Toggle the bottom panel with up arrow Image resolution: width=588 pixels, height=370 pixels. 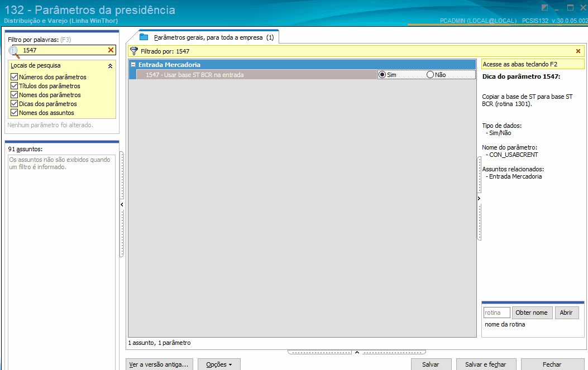[x=357, y=352]
